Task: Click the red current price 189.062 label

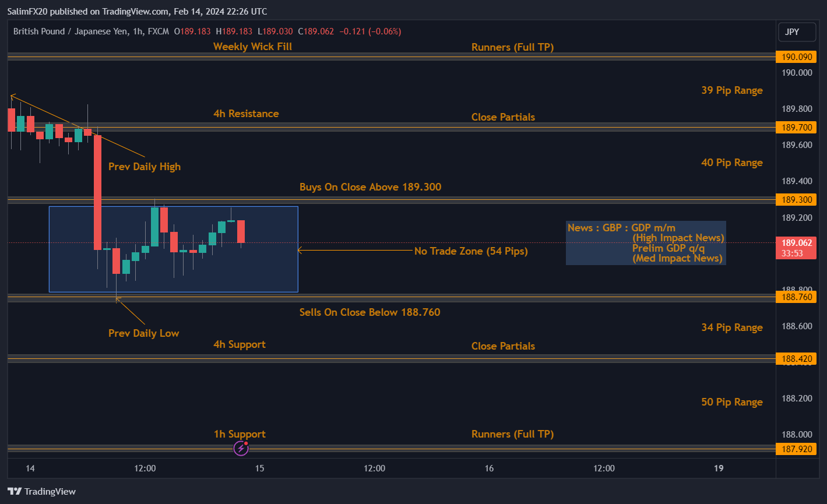Action: click(796, 242)
